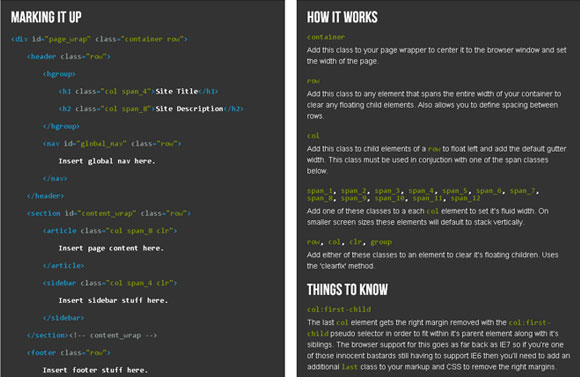Click the green 'last' class keyword
The image size is (580, 377).
350,367
